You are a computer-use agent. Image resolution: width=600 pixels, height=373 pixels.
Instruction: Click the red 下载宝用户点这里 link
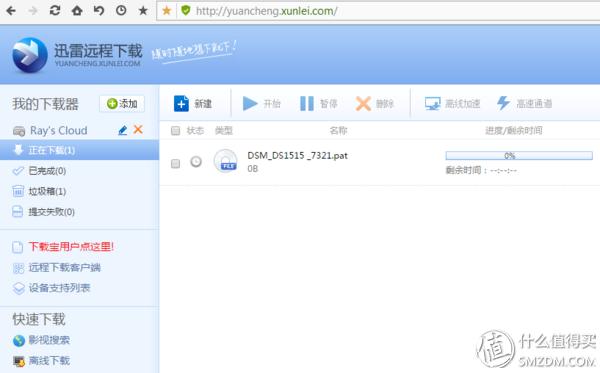click(71, 247)
